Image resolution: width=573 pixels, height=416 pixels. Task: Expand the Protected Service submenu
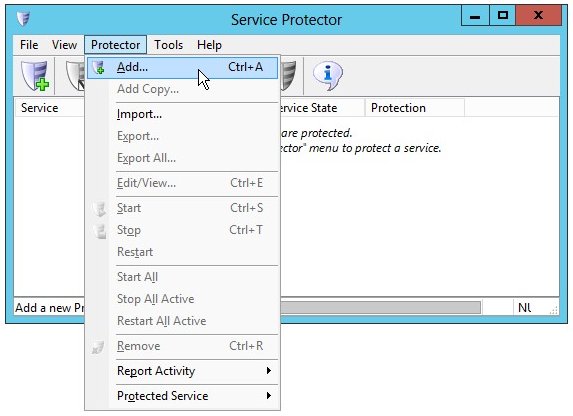182,396
